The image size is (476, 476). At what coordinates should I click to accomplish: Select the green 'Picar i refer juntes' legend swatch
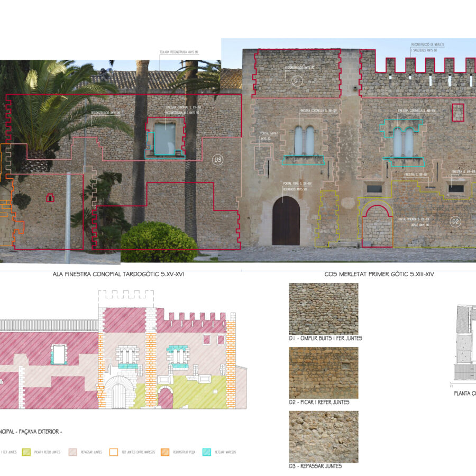[26, 452]
